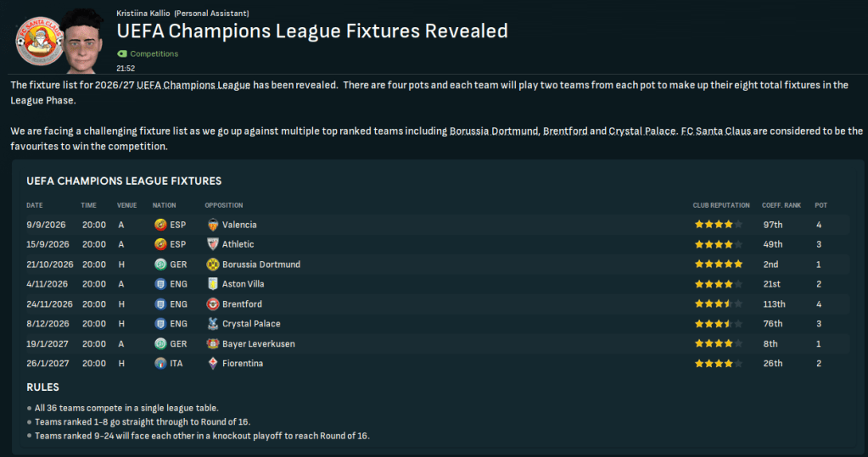The width and height of the screenshot is (868, 457).
Task: Click the Competitions tag label
Action: coord(154,53)
